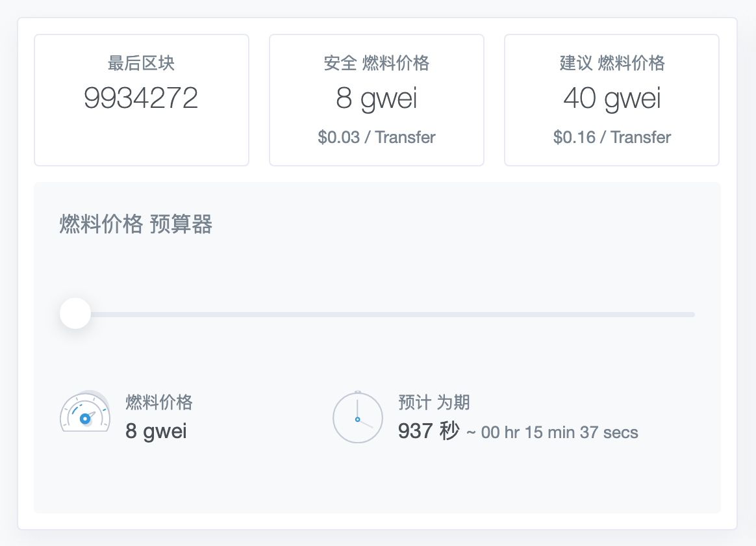
Task: Click the 8 gwei safe gas price value
Action: click(x=377, y=98)
